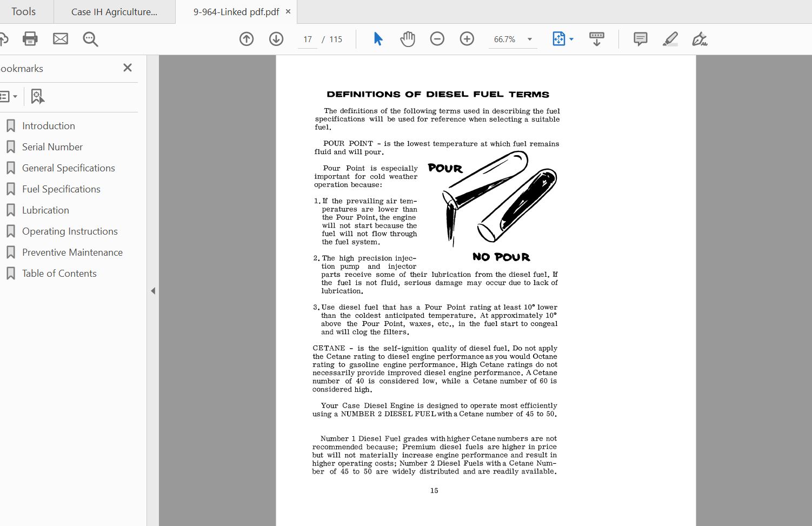
Task: Close the Bookmarks panel
Action: (x=128, y=68)
